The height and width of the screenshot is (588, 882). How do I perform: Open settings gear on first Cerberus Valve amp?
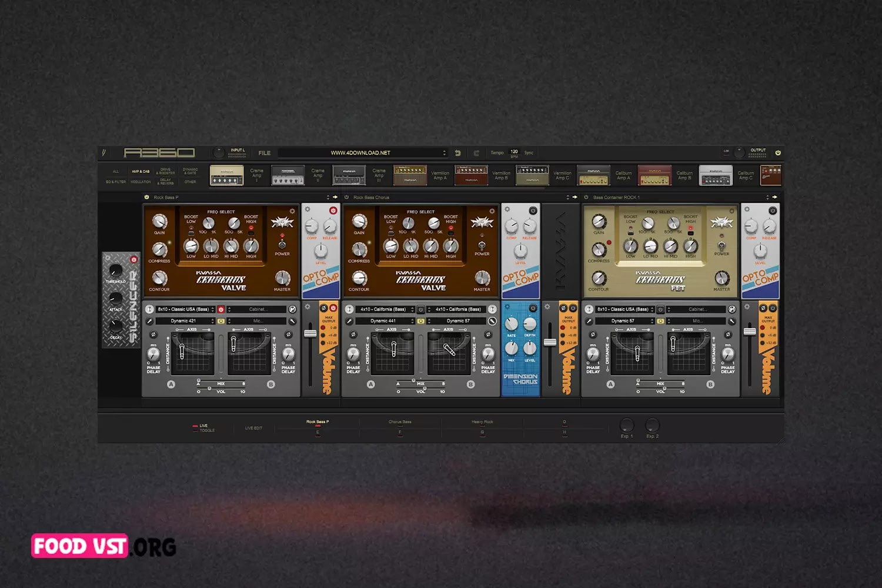[x=292, y=211]
